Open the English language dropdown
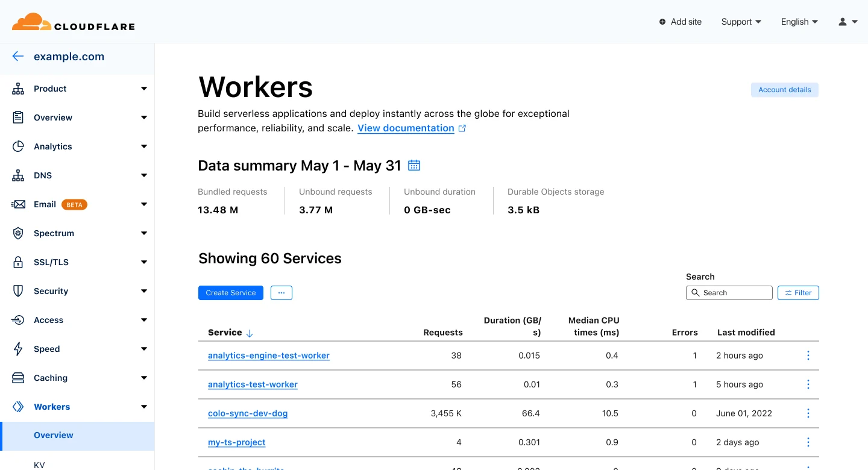Screen dimensions: 868x470 tap(800, 22)
